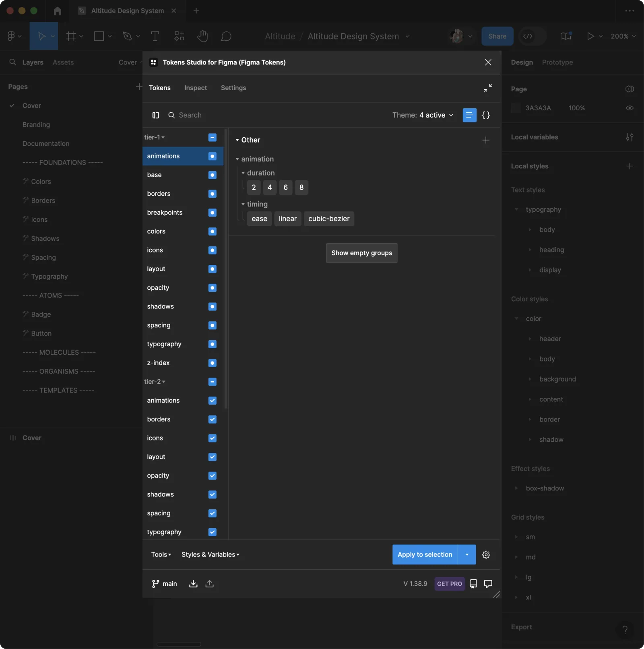The image size is (644, 649).
Task: Open Apply to selection options arrow
Action: [x=467, y=555]
